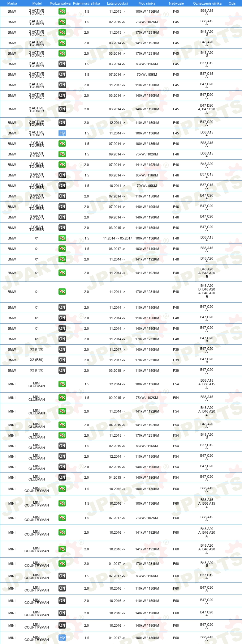Click the PB icon for Mini Countryman 75kW/102KM
242x644 pixels.
coord(62,518)
